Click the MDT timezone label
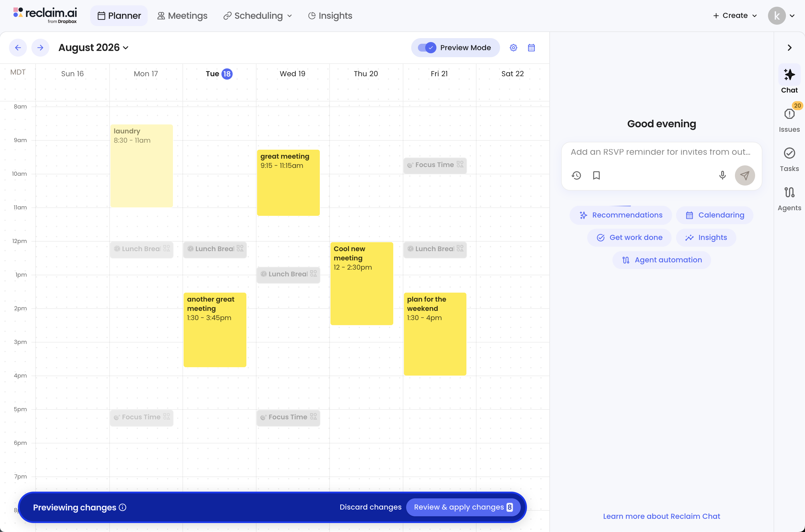Viewport: 805px width, 532px height. click(x=18, y=72)
